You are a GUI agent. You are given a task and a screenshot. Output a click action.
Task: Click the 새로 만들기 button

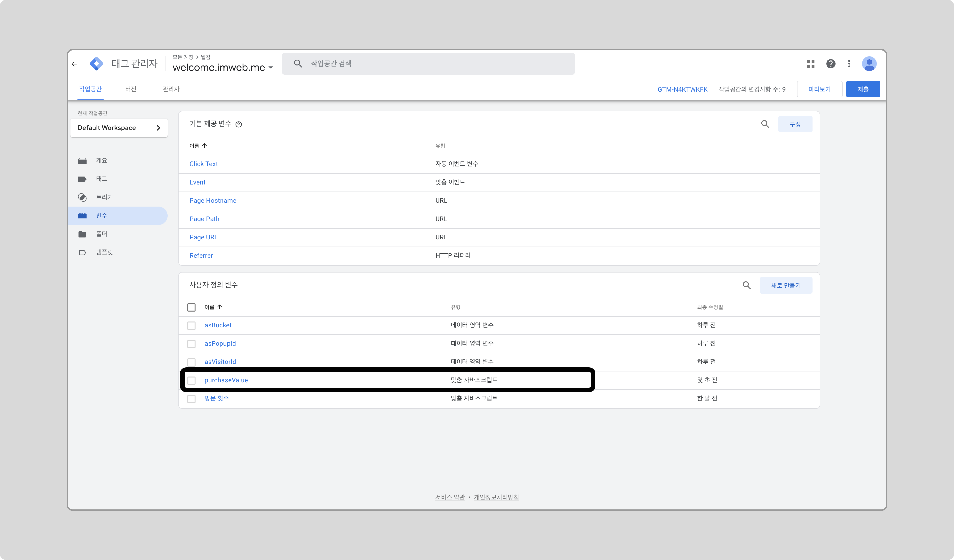tap(786, 285)
